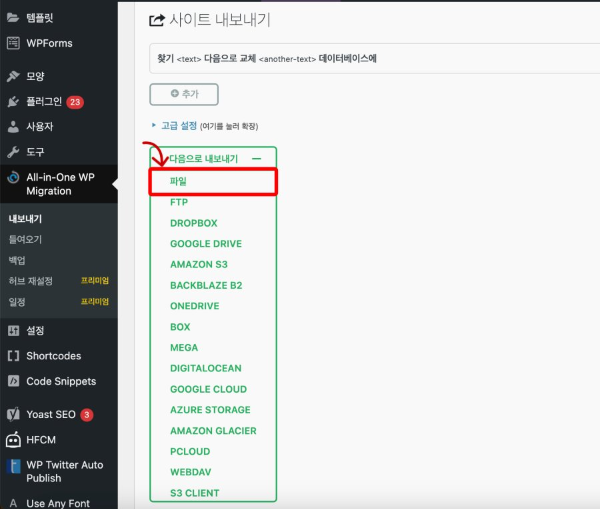
Task: Click the 추가 button
Action: click(x=184, y=94)
